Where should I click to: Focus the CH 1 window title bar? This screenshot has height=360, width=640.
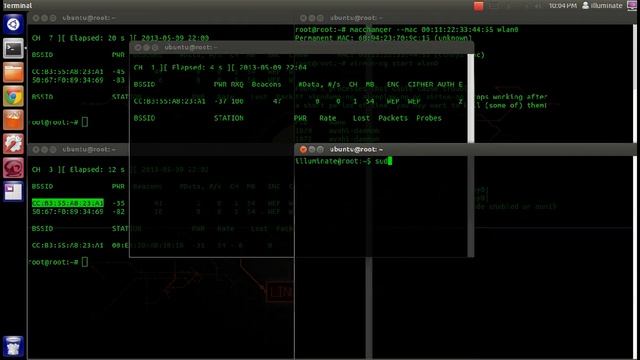(x=302, y=47)
